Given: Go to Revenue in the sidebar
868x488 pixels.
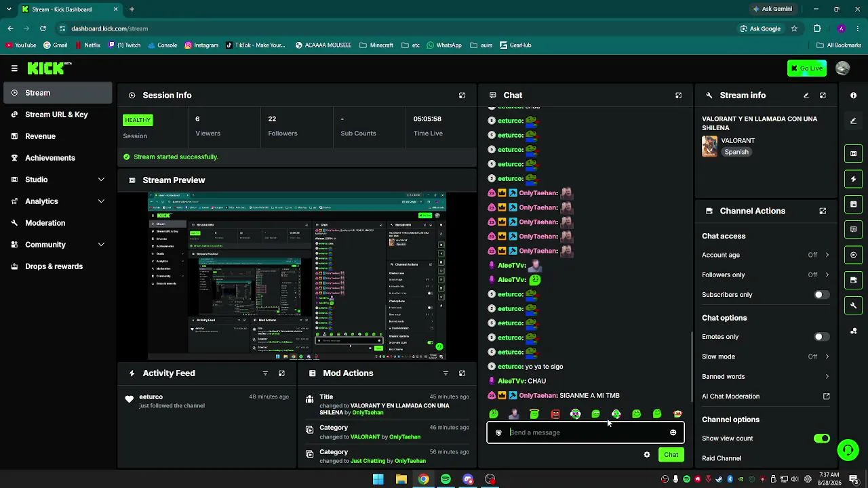Looking at the screenshot, I should pyautogui.click(x=58, y=136).
